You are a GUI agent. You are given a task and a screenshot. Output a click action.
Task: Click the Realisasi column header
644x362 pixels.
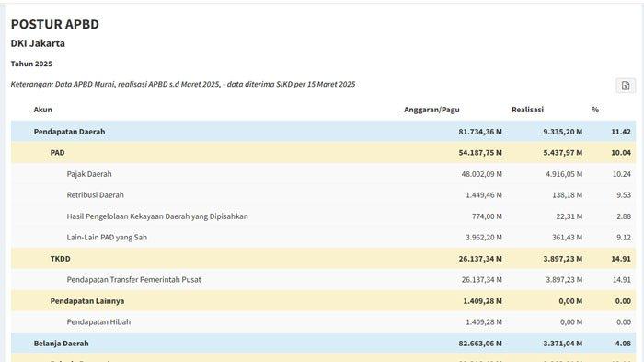(527, 110)
